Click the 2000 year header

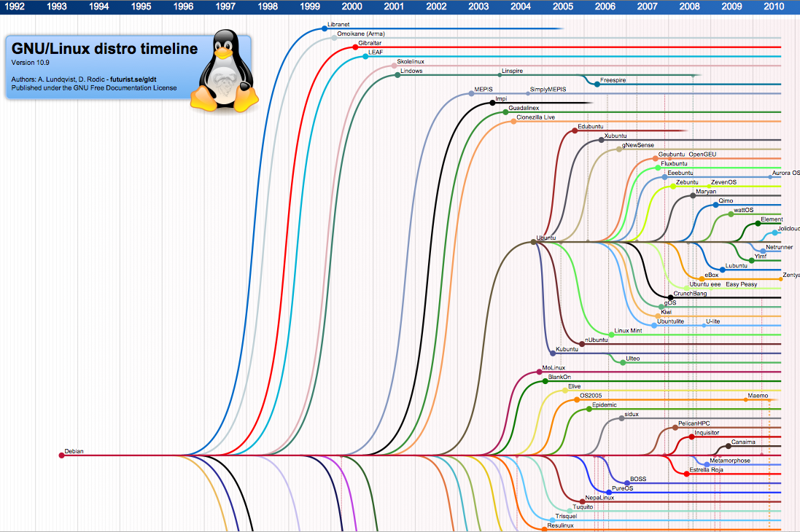[x=352, y=7]
